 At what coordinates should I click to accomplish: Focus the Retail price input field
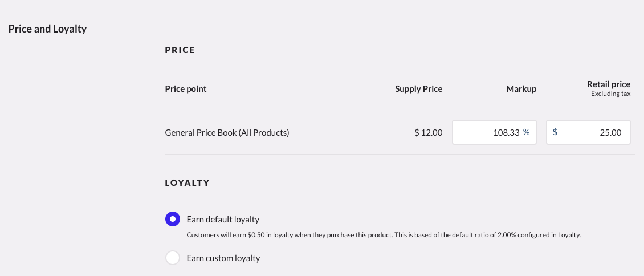(x=593, y=132)
